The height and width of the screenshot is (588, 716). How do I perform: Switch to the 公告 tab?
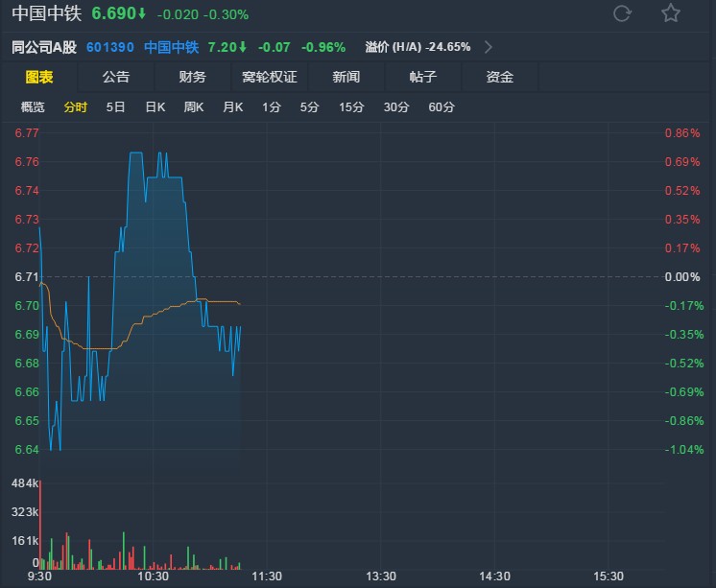tap(116, 77)
